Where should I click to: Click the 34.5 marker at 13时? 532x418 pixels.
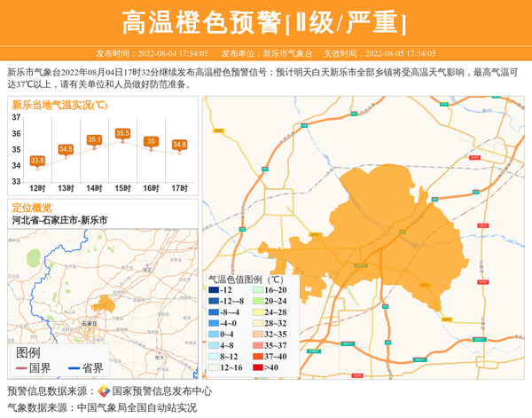[66, 150]
